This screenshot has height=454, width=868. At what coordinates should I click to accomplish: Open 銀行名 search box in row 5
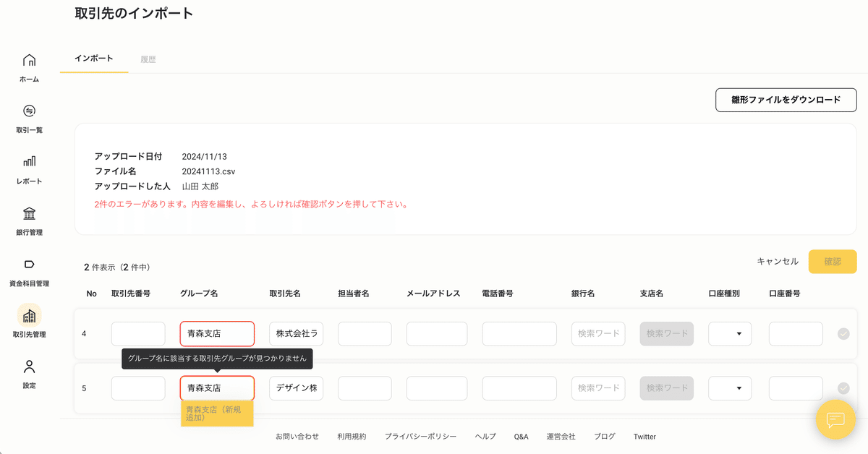[x=598, y=388]
